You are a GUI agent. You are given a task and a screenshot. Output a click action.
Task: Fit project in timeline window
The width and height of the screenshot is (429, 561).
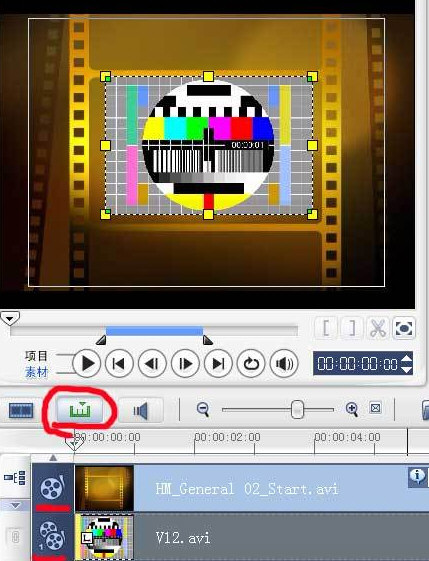pos(375,408)
